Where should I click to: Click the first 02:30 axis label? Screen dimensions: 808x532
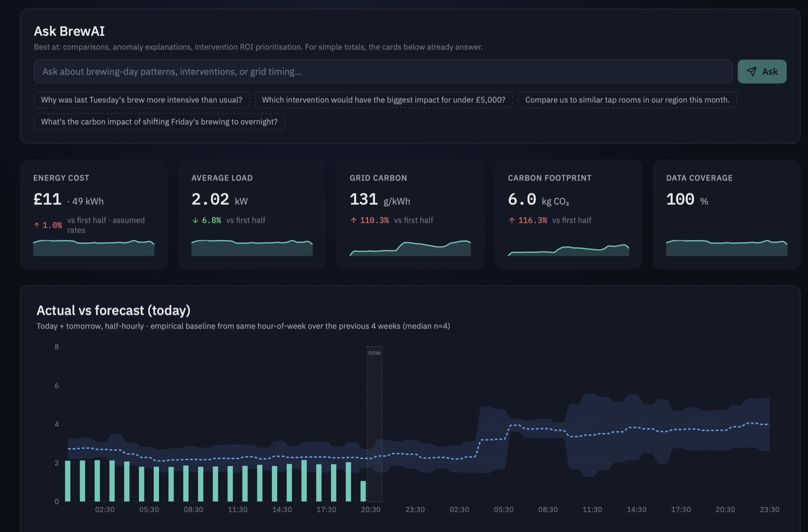[105, 510]
